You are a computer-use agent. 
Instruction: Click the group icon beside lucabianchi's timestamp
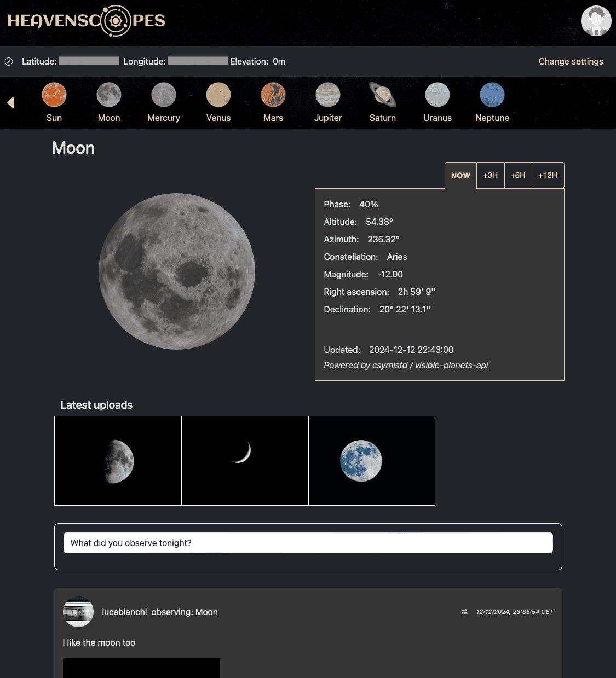tap(465, 611)
